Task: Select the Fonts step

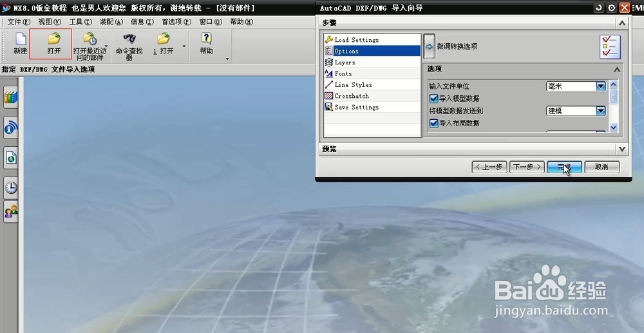Action: click(x=372, y=73)
